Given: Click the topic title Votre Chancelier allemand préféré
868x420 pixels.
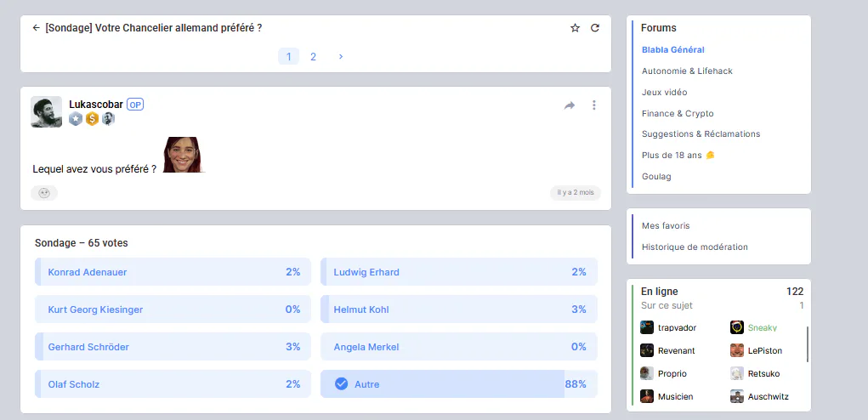Looking at the screenshot, I should 153,28.
